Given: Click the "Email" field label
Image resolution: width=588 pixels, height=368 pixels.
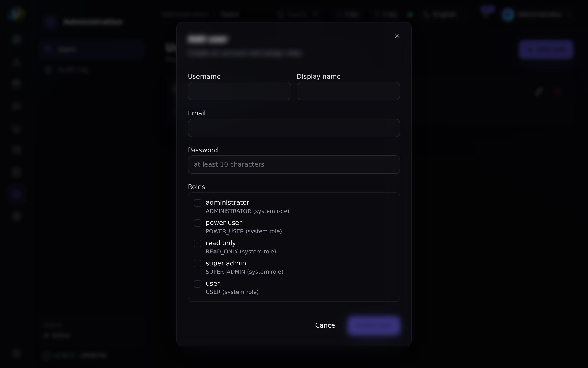Looking at the screenshot, I should click(x=197, y=113).
